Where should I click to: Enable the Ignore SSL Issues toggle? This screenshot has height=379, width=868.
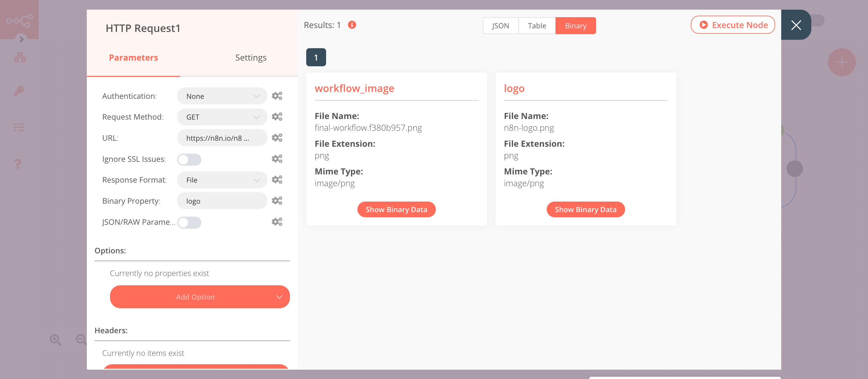(189, 160)
